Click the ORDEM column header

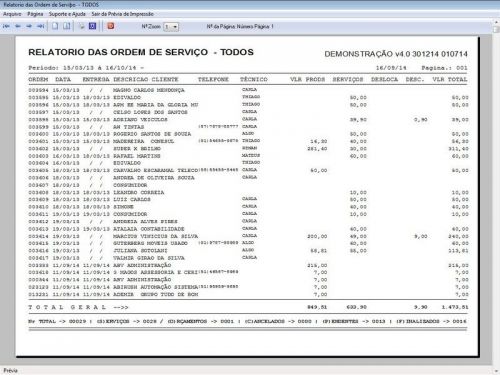pos(38,79)
